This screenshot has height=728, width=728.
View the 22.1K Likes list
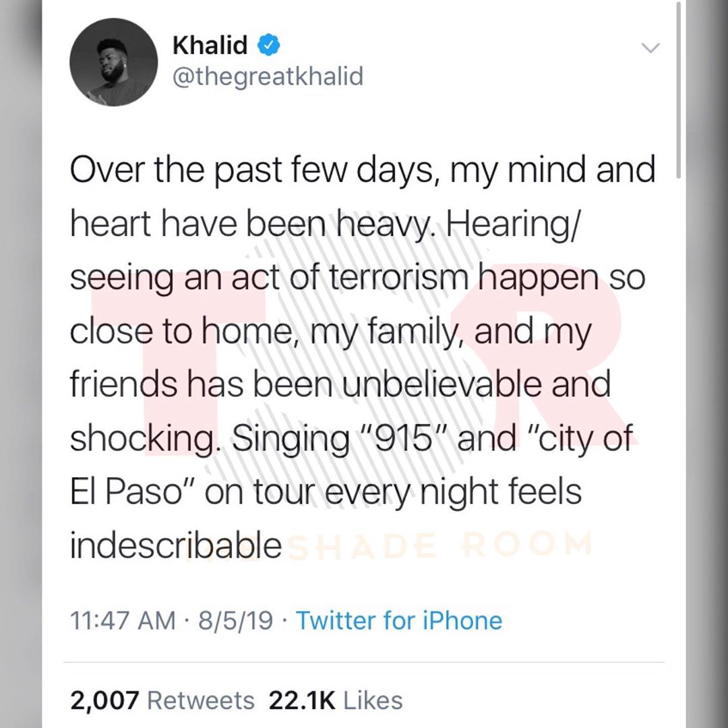(x=335, y=700)
